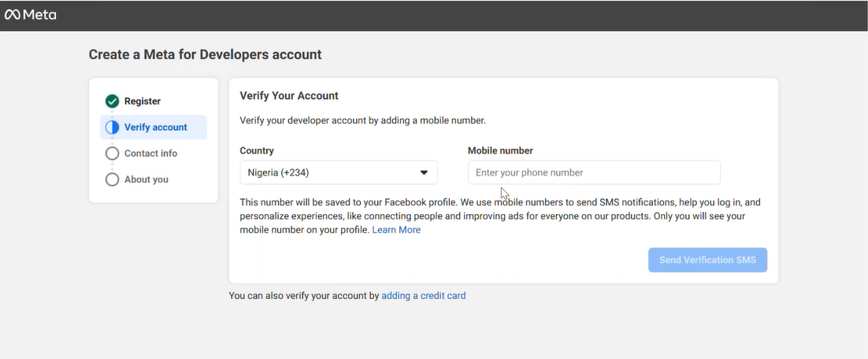Click the Meta logo in header
This screenshot has width=868, height=359.
coord(31,15)
